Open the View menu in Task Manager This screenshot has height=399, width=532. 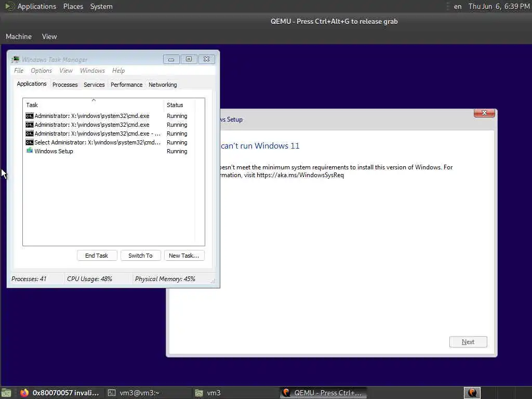pos(66,71)
